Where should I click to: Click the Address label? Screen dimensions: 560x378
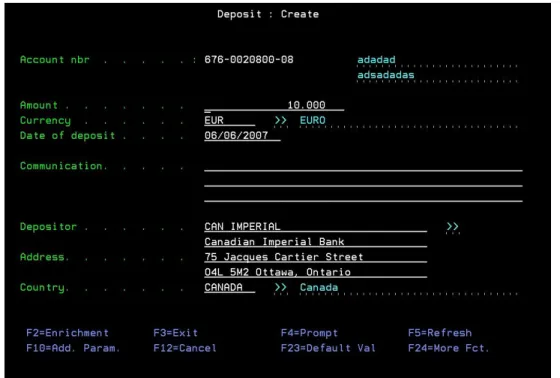42,257
